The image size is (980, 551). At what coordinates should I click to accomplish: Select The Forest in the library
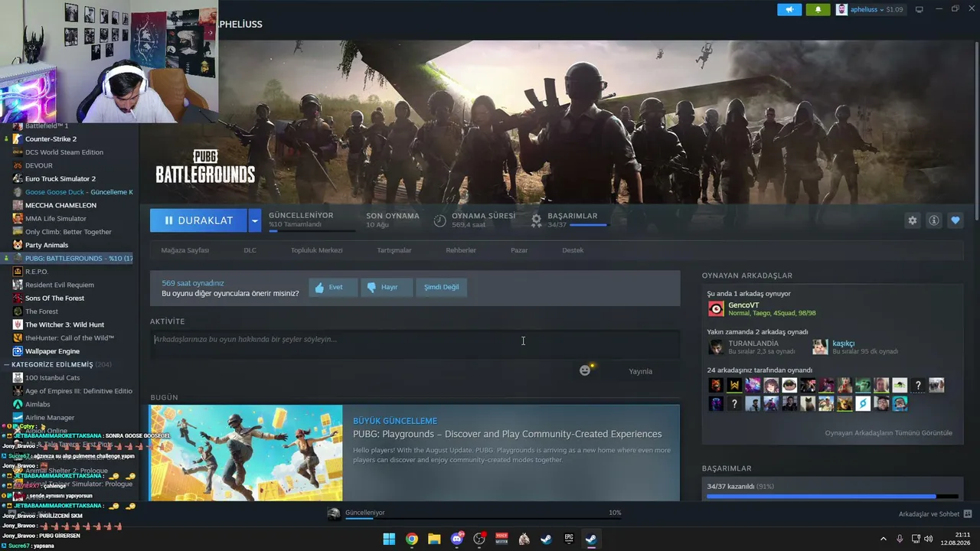pos(41,311)
